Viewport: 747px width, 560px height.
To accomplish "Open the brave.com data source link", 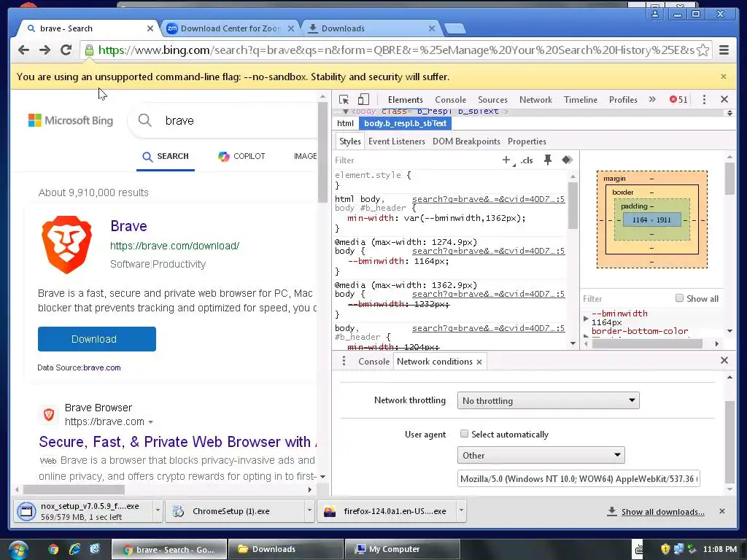I will pos(102,367).
